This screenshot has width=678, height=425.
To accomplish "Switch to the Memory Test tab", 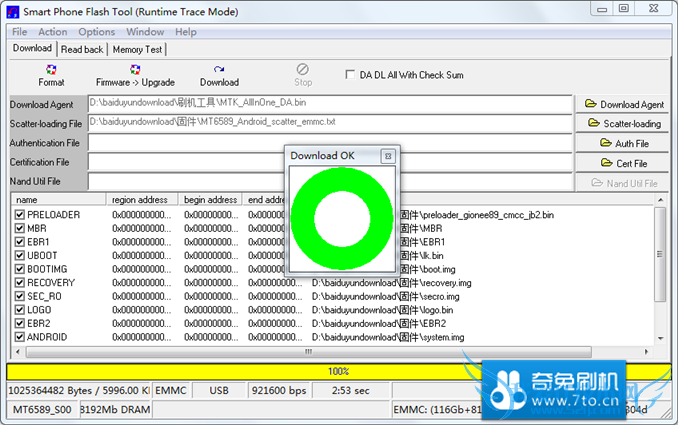I will (x=137, y=49).
